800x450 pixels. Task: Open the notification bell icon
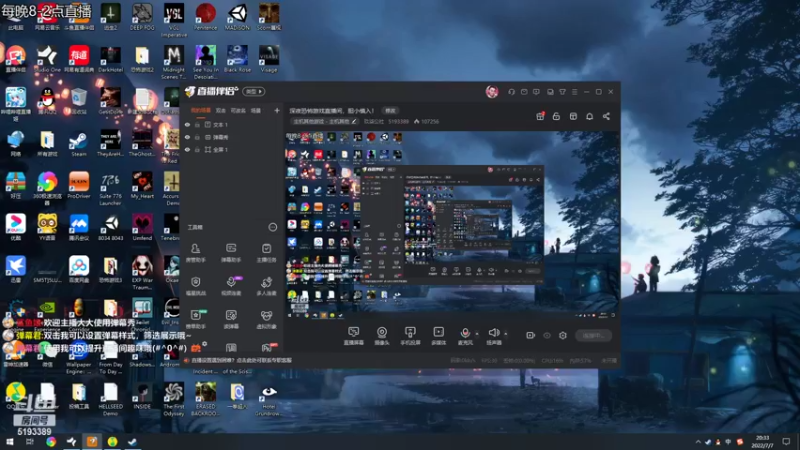(x=589, y=116)
